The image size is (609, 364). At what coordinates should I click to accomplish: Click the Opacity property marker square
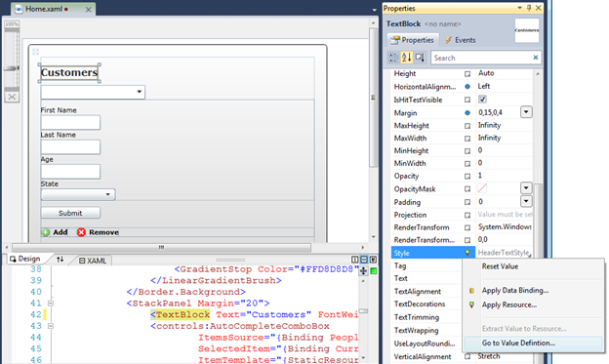(467, 177)
